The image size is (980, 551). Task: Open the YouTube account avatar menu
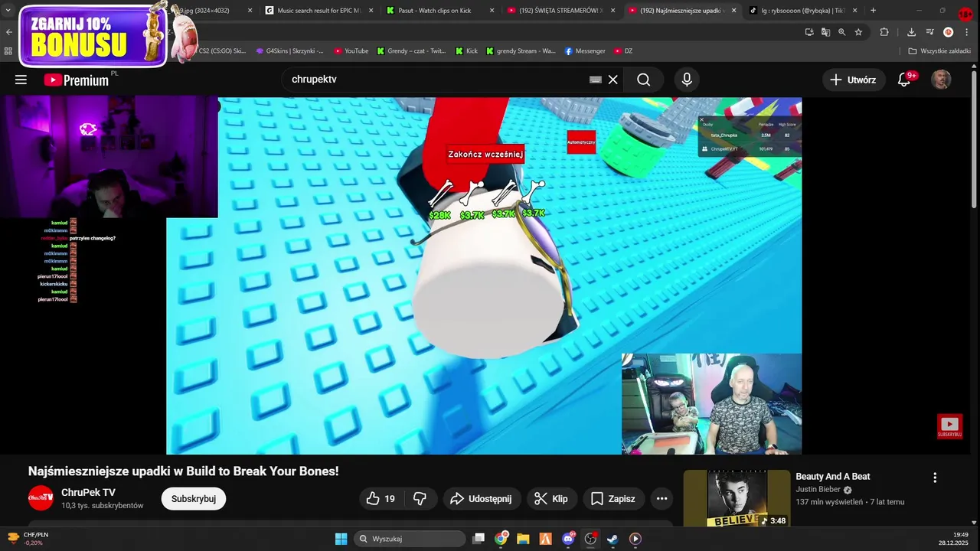(941, 80)
